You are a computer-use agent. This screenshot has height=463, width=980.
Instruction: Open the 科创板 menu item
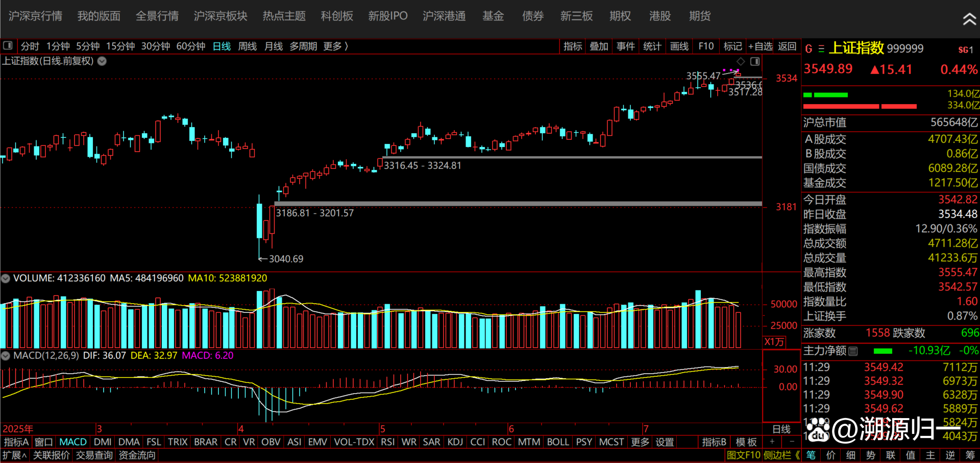(x=337, y=16)
